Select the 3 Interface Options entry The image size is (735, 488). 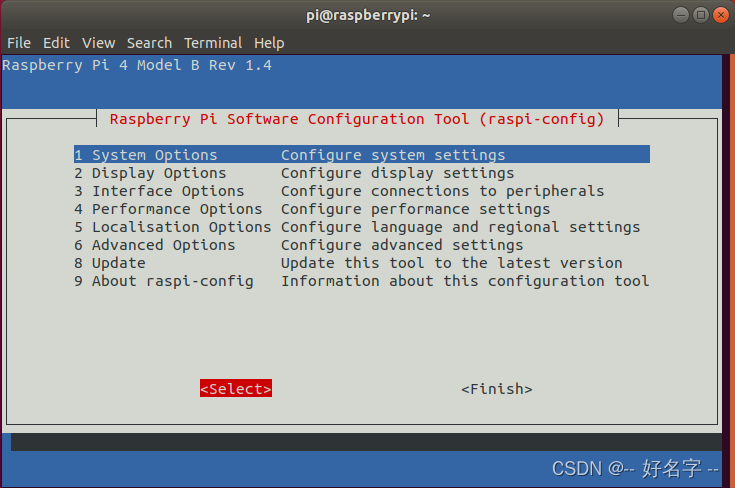pyautogui.click(x=362, y=191)
